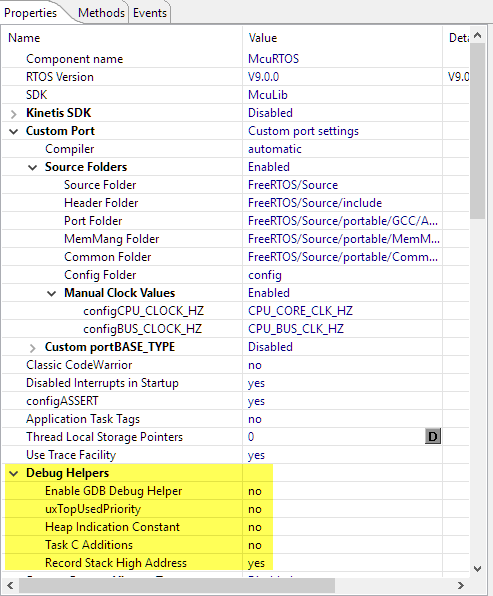Select the Thread Local Storage Pointers label
This screenshot has height=596, width=493.
click(104, 437)
